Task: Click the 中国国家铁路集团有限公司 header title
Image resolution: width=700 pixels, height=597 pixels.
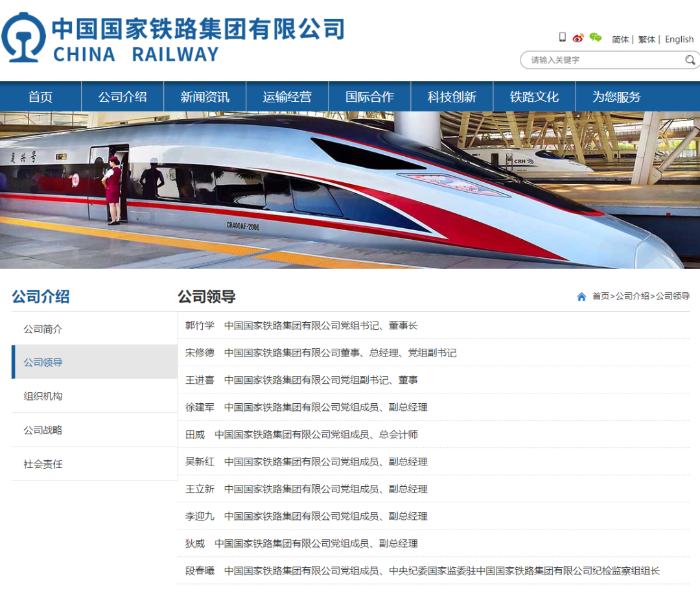Action: 198,29
